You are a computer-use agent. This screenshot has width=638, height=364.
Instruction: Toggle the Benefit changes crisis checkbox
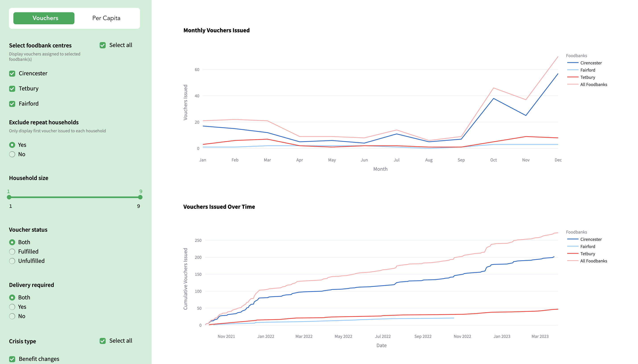pyautogui.click(x=12, y=359)
